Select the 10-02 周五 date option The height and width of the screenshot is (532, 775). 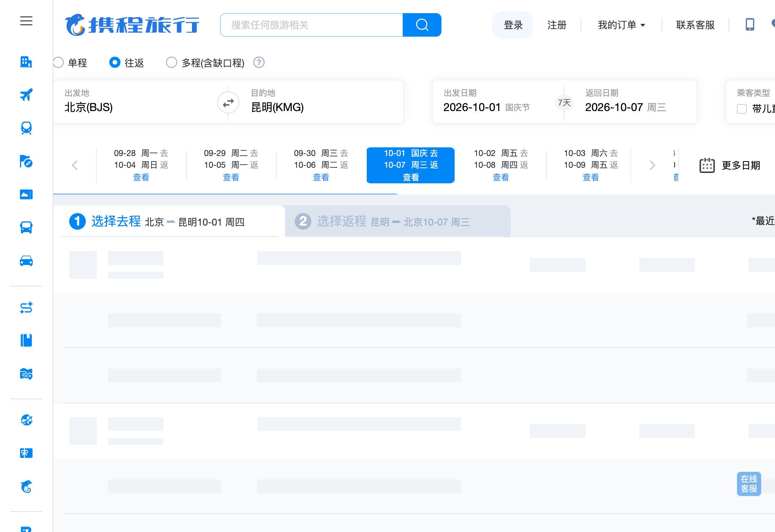[501, 165]
